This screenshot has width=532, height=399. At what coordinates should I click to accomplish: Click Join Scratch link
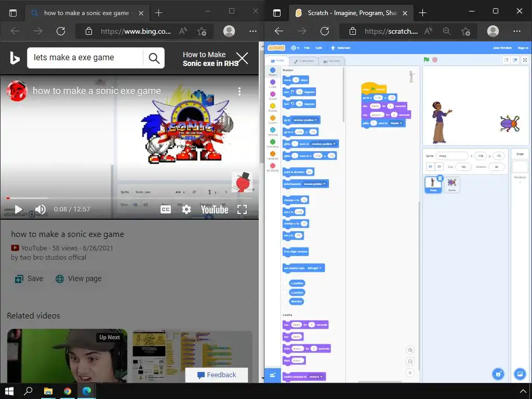(502, 48)
